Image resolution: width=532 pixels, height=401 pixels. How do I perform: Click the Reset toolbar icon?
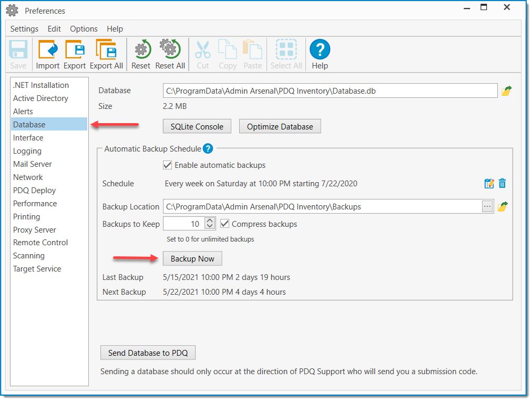pyautogui.click(x=141, y=54)
